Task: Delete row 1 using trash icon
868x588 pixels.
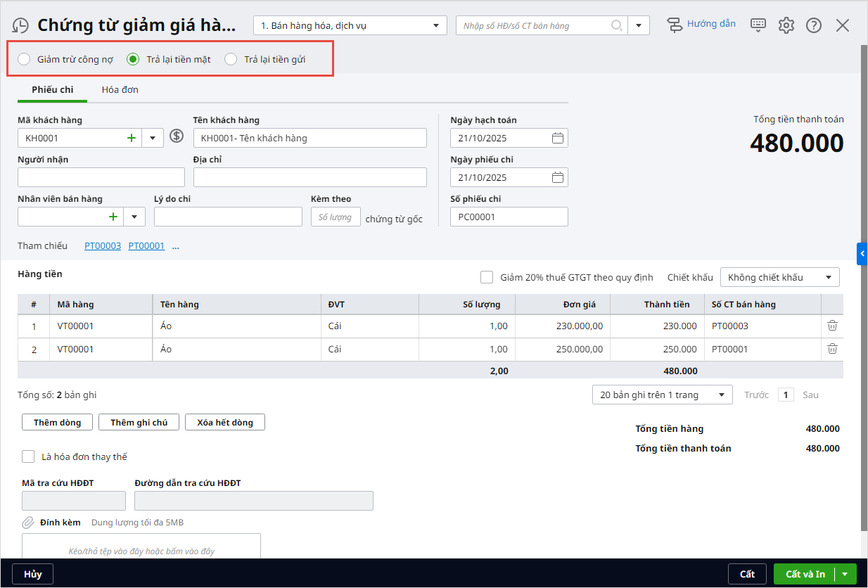Action: 832,326
